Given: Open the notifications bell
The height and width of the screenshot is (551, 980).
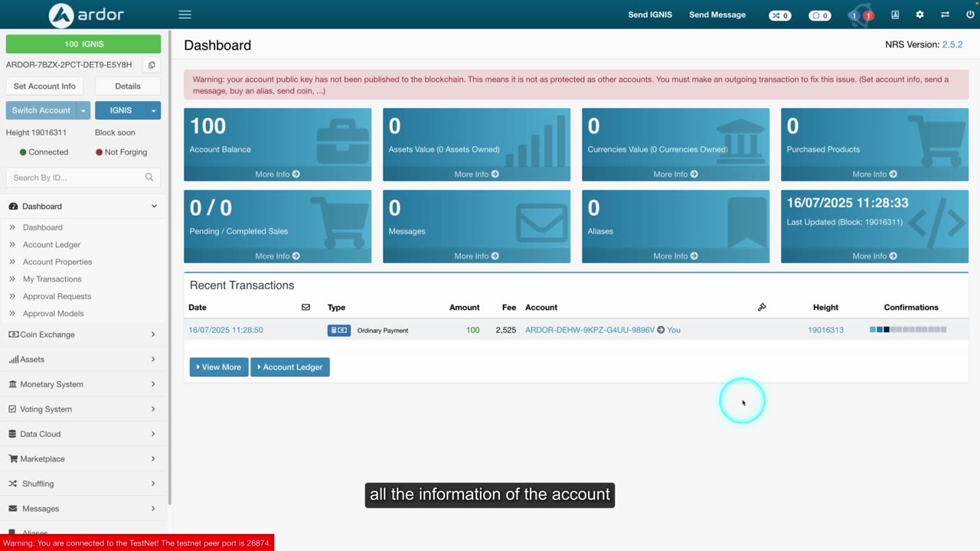Looking at the screenshot, I should click(x=861, y=15).
